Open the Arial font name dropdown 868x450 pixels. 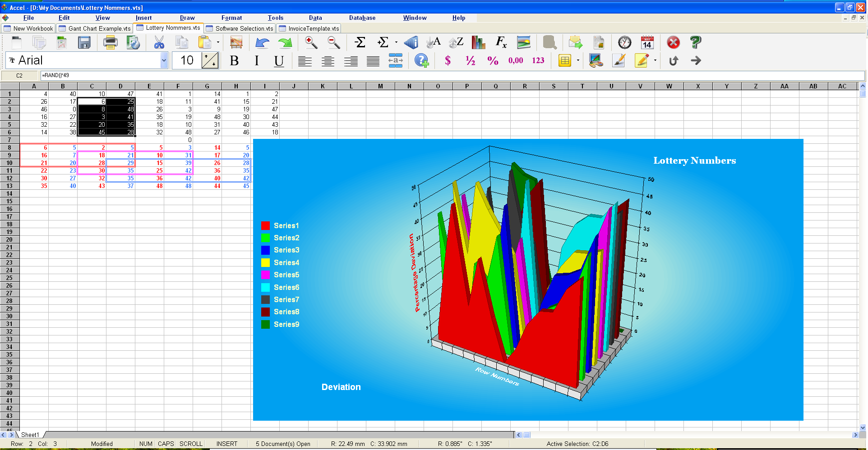(164, 60)
